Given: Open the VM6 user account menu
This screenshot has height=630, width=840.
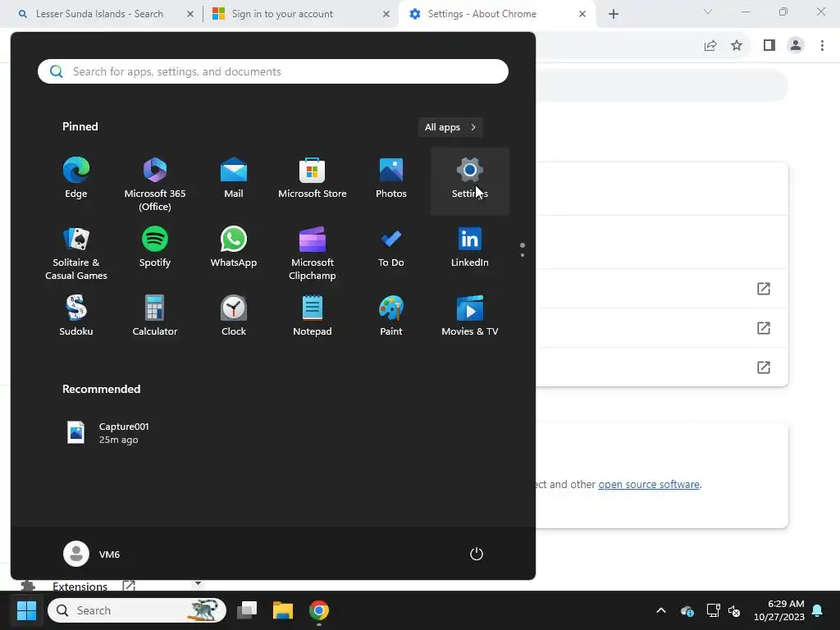Looking at the screenshot, I should (92, 554).
